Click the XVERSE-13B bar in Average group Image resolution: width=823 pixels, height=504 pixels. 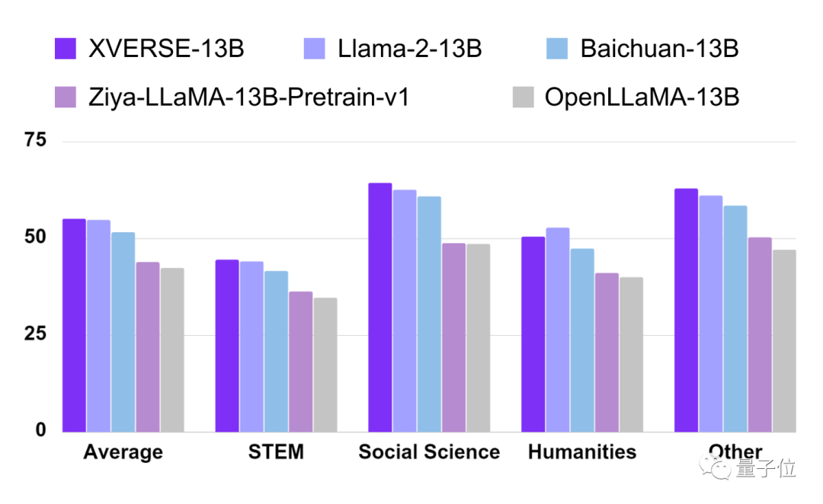pyautogui.click(x=74, y=325)
